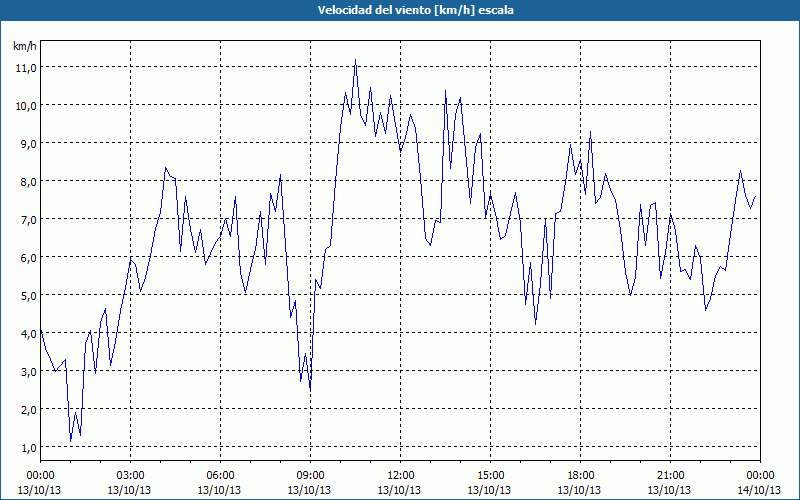
Task: Click the 8,0 y-axis label
Action: tap(28, 182)
